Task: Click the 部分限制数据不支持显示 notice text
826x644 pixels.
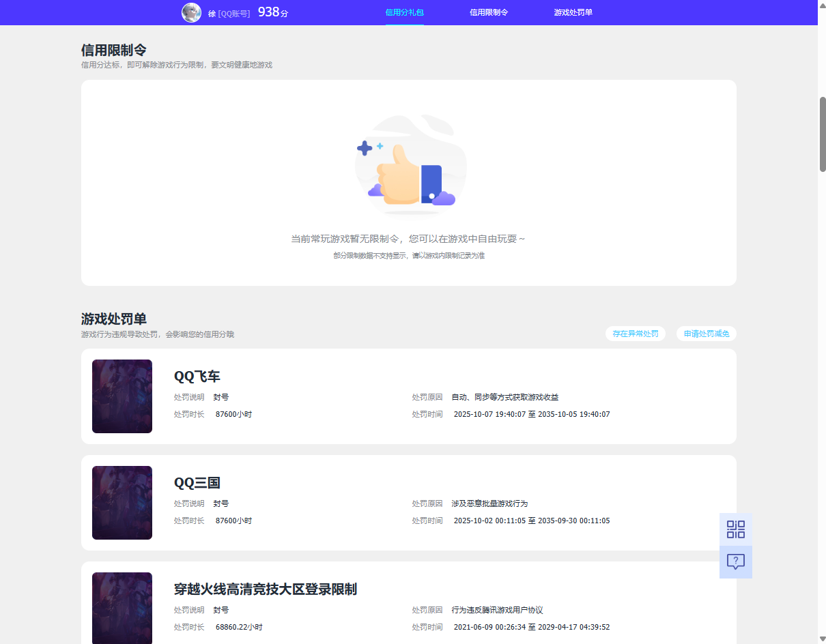Action: tap(409, 256)
